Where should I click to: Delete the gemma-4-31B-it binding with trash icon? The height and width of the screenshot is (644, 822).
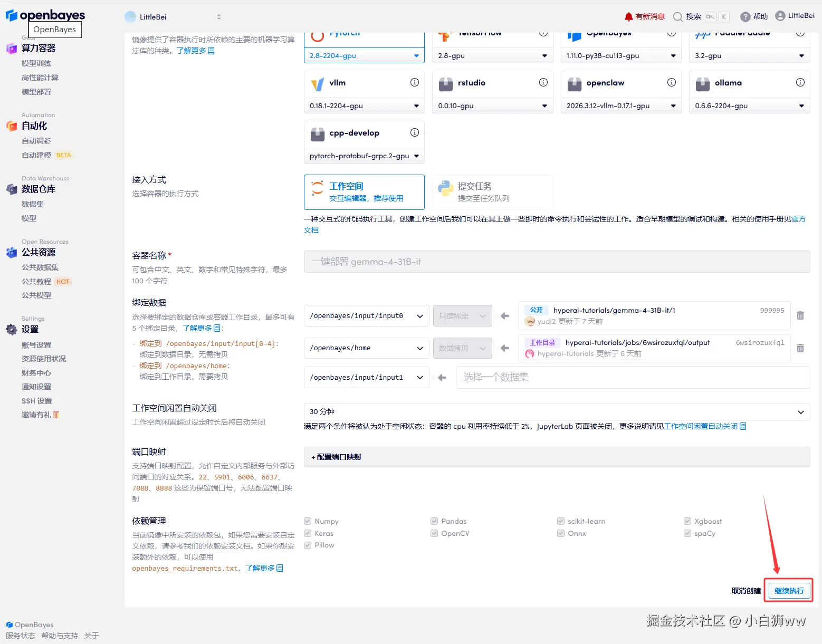coord(800,315)
